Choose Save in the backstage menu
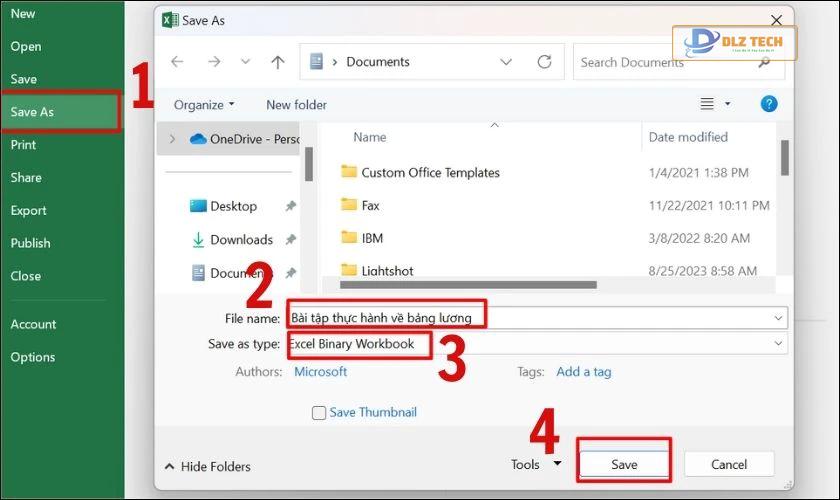The height and width of the screenshot is (500, 840). click(x=24, y=79)
